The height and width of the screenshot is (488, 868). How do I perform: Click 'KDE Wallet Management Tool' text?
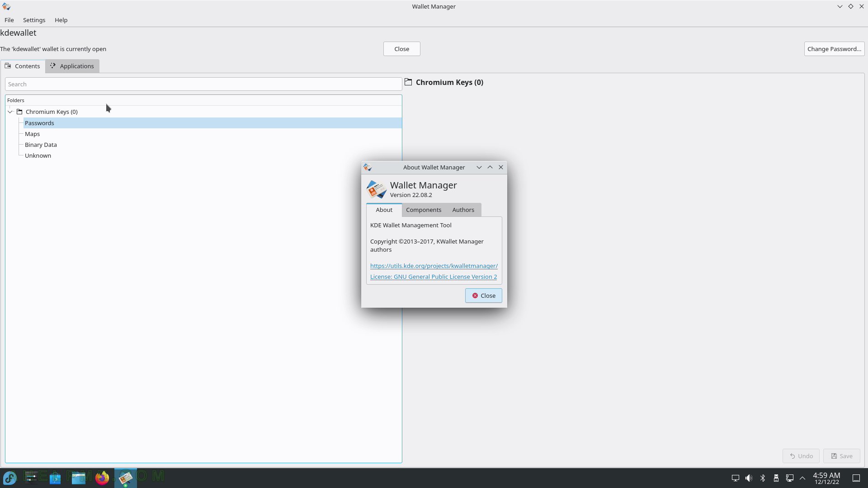tap(411, 225)
